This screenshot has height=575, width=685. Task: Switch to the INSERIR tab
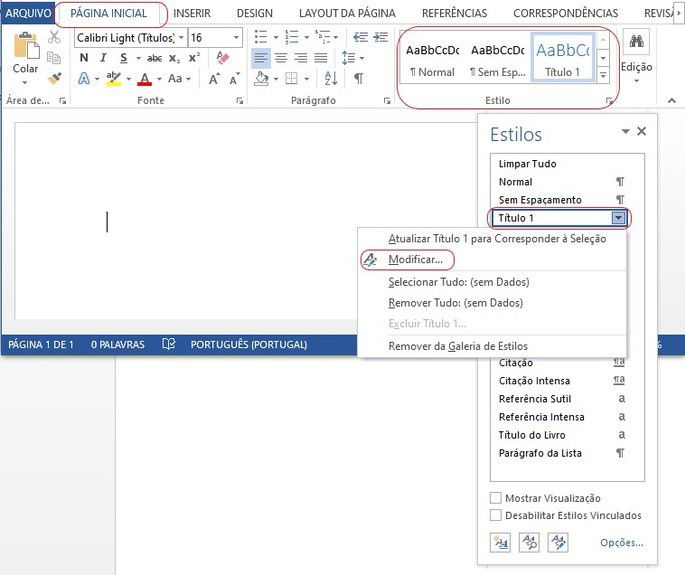tap(192, 13)
